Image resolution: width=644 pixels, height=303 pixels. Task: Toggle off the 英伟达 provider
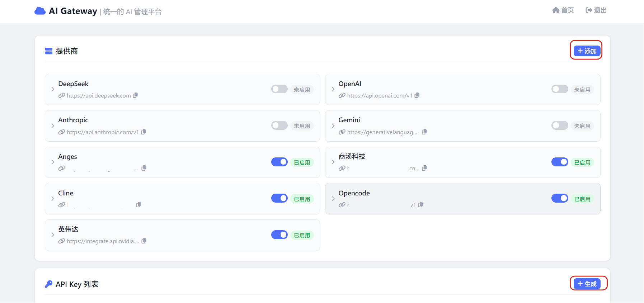279,235
